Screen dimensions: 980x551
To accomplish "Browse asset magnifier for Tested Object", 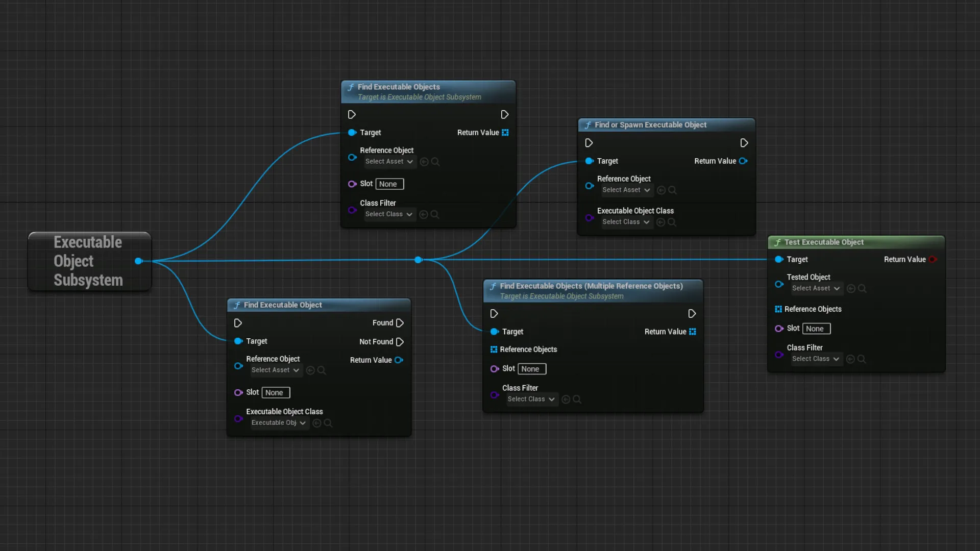I will [x=863, y=289].
